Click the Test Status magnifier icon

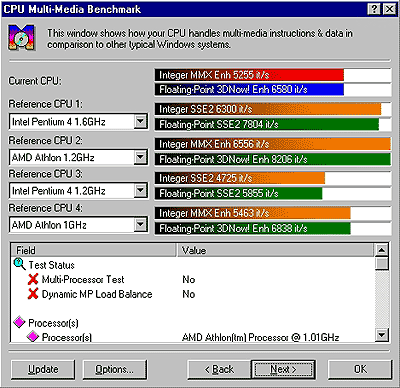[19, 264]
